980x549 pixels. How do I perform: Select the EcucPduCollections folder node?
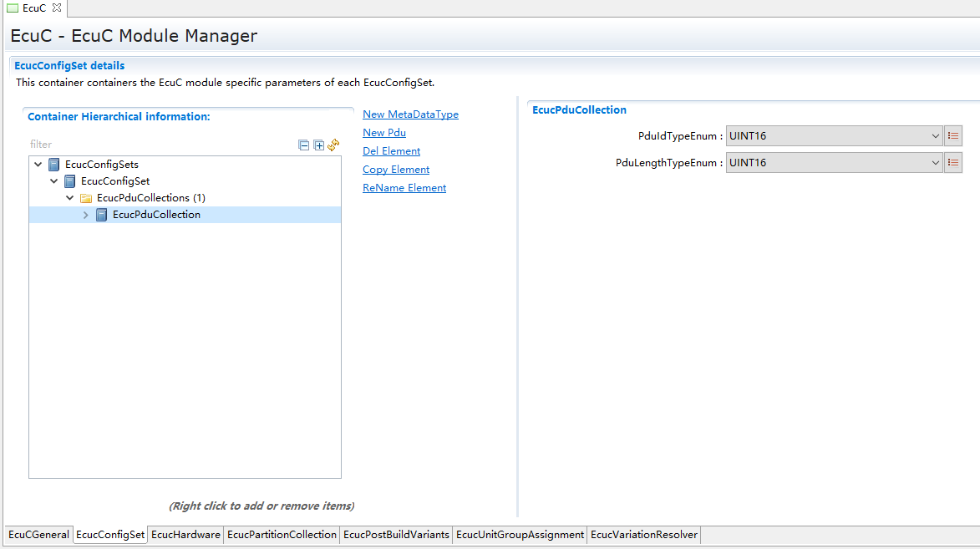150,198
